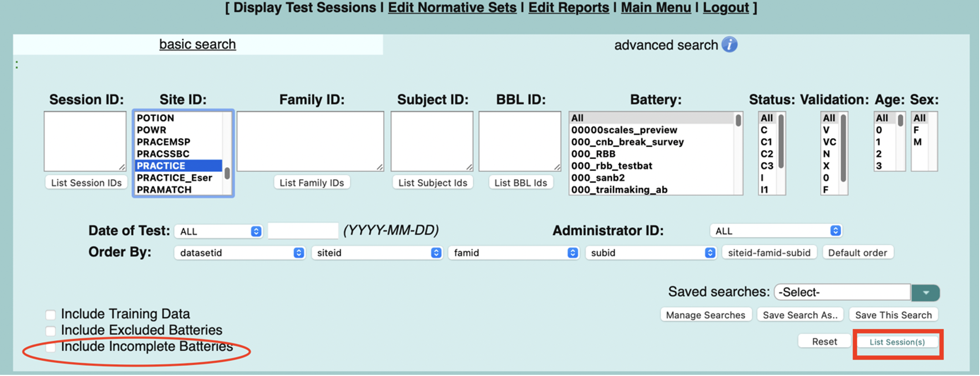This screenshot has height=376, width=980.
Task: Click the advanced search info icon
Action: click(730, 44)
